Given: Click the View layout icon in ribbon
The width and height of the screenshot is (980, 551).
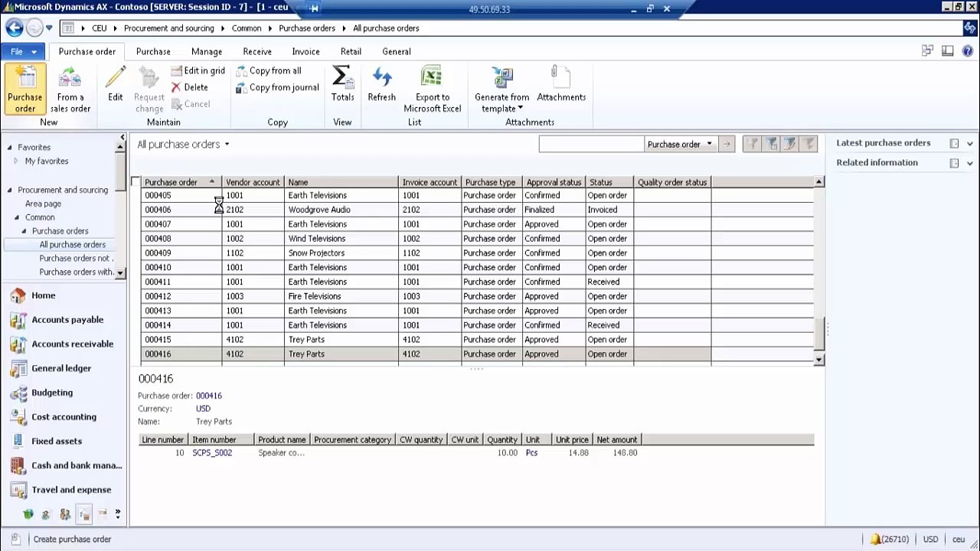Looking at the screenshot, I should 947,51.
